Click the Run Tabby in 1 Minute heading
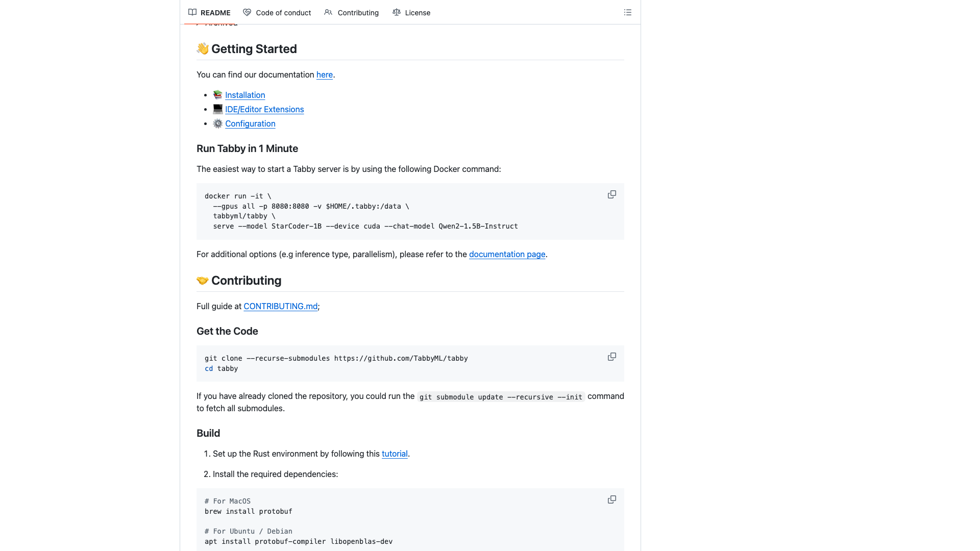Image resolution: width=980 pixels, height=551 pixels. pos(247,148)
